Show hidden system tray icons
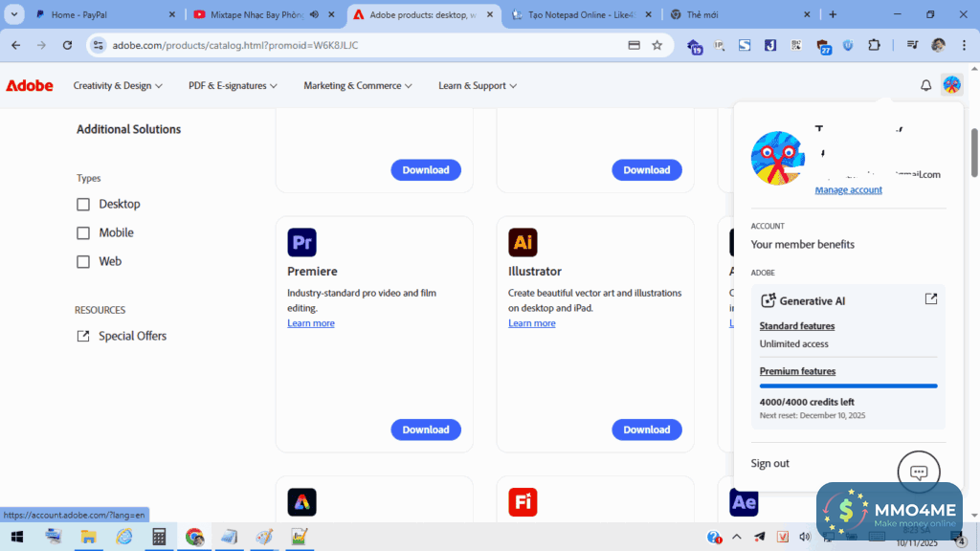This screenshot has height=551, width=980. [x=737, y=537]
